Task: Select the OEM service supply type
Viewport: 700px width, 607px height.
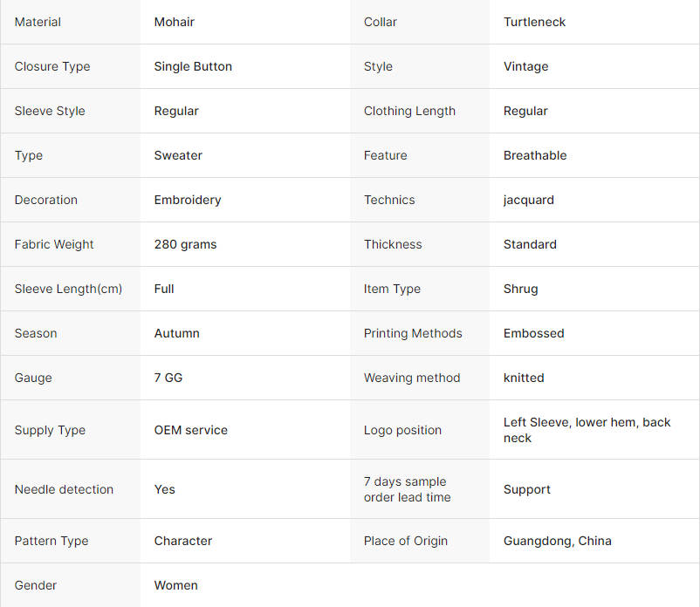Action: (190, 430)
